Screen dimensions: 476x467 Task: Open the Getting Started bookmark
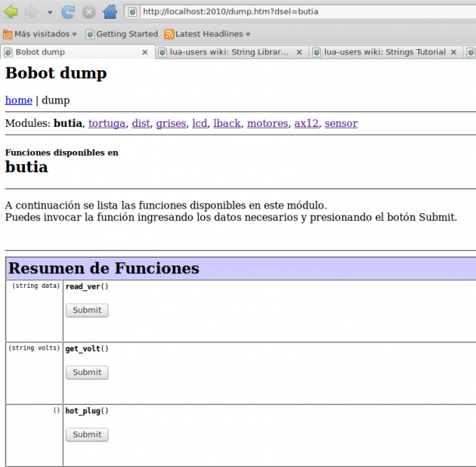click(x=122, y=34)
